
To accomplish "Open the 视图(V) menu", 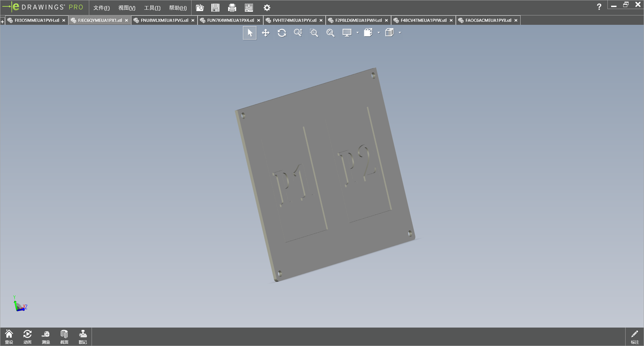I will [x=127, y=8].
